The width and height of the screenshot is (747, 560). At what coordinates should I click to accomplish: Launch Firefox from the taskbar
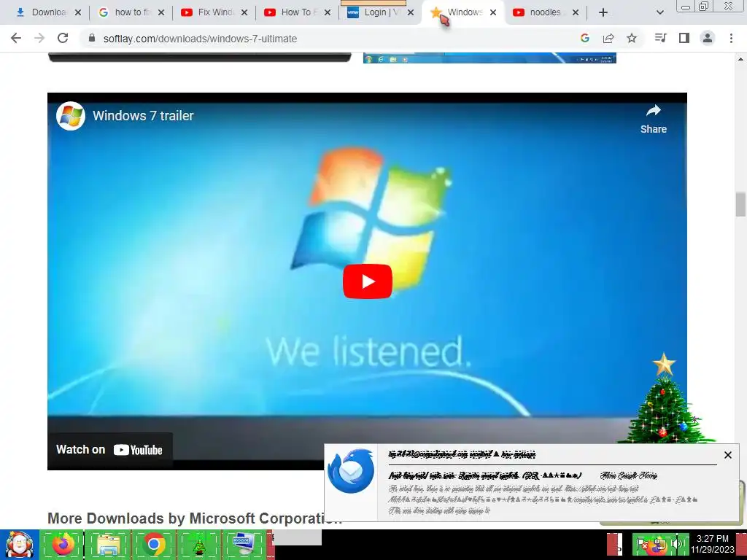click(62, 545)
